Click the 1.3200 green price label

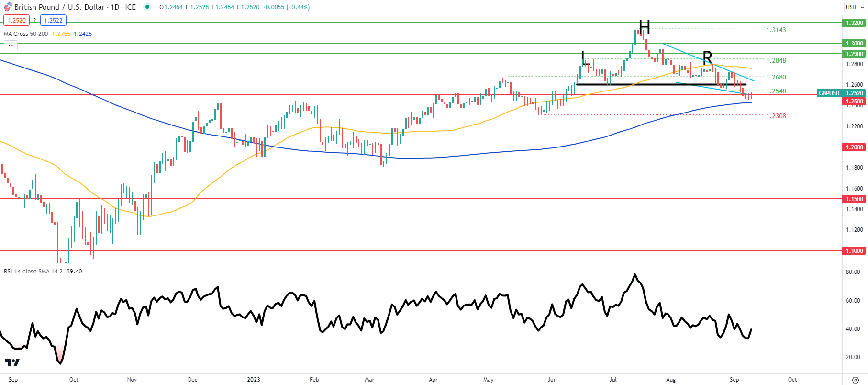855,23
